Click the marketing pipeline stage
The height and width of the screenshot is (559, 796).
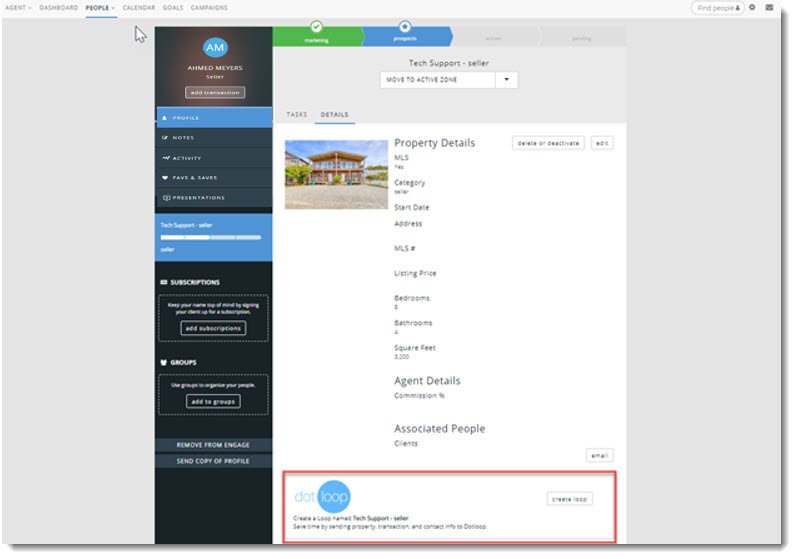click(320, 37)
